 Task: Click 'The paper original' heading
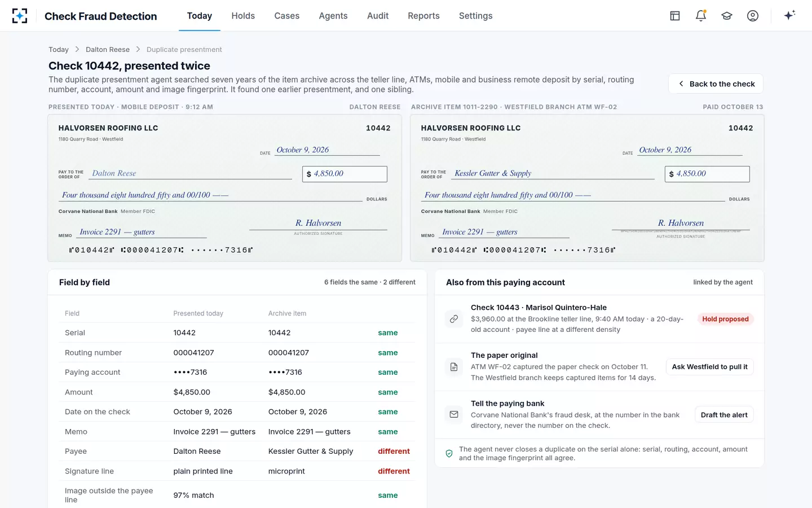tap(504, 356)
